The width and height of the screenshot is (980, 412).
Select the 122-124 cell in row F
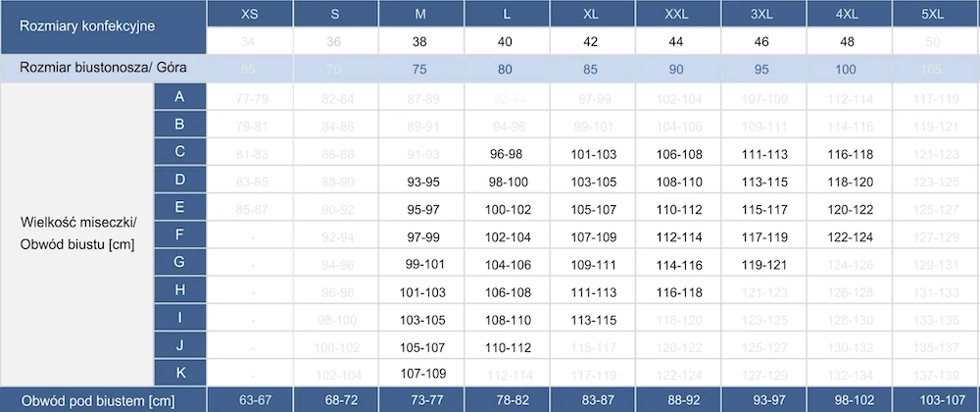coord(847,237)
